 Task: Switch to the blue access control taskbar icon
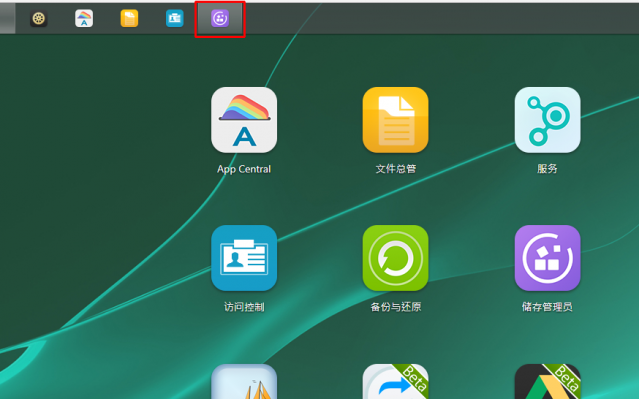click(x=174, y=18)
